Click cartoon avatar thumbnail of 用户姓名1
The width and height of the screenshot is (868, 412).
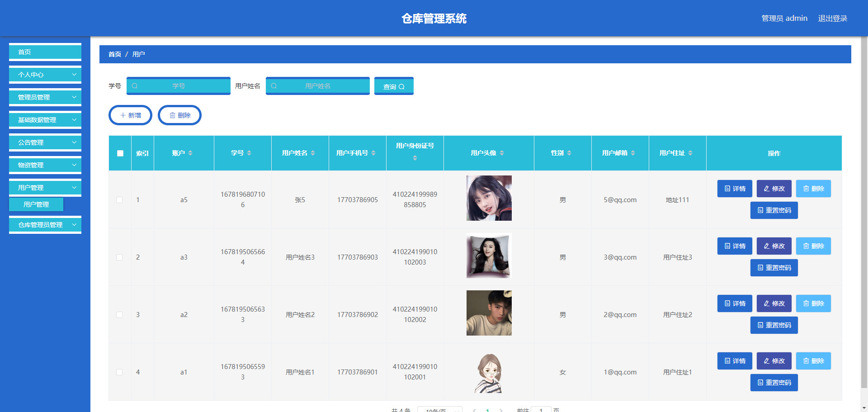pos(489,373)
